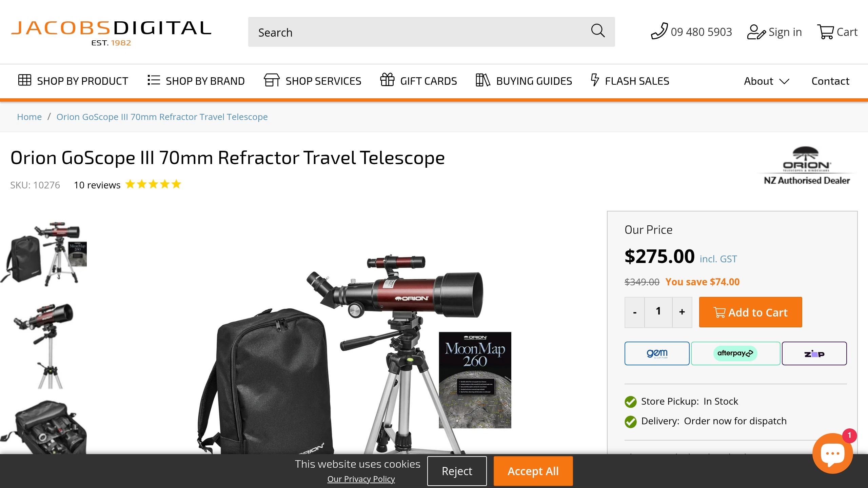Click the five-star reviews rating
Viewport: 868px width, 488px height.
point(153,184)
